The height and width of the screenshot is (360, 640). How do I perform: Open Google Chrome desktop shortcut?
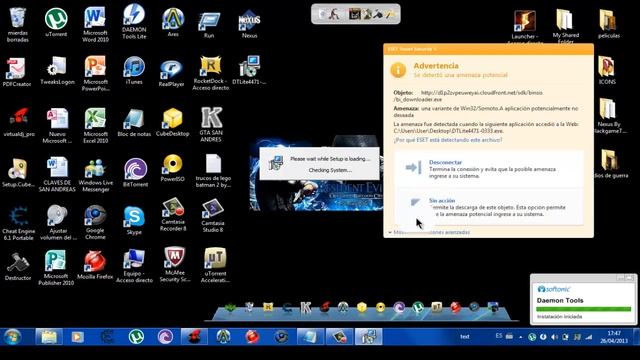(x=95, y=216)
